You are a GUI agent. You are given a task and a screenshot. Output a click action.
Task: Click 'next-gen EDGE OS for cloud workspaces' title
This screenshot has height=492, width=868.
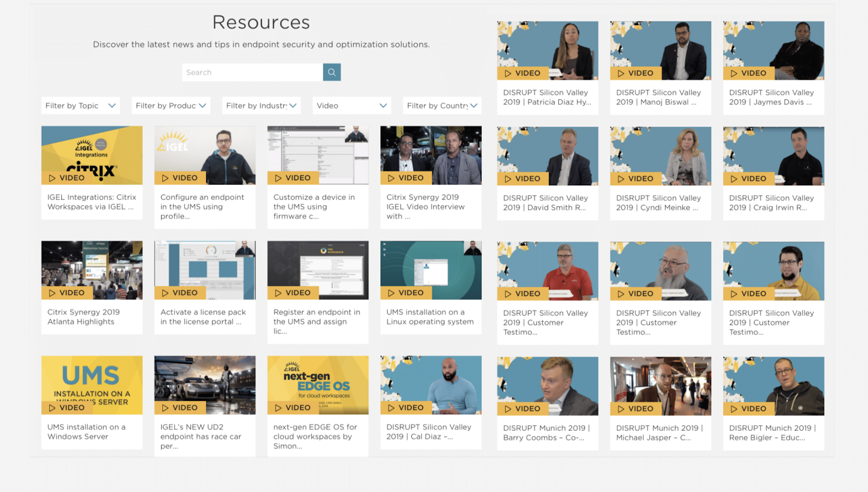[x=315, y=437]
